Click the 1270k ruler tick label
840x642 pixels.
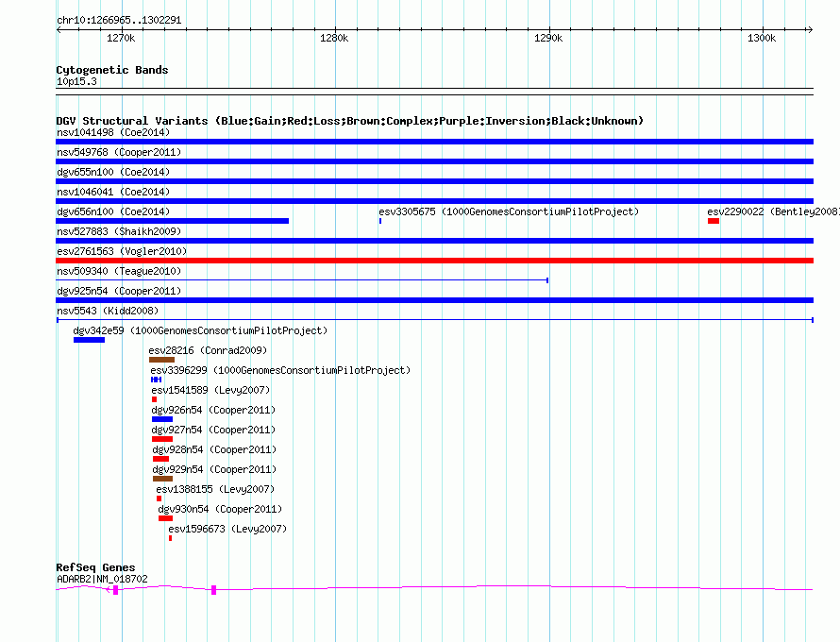[121, 38]
